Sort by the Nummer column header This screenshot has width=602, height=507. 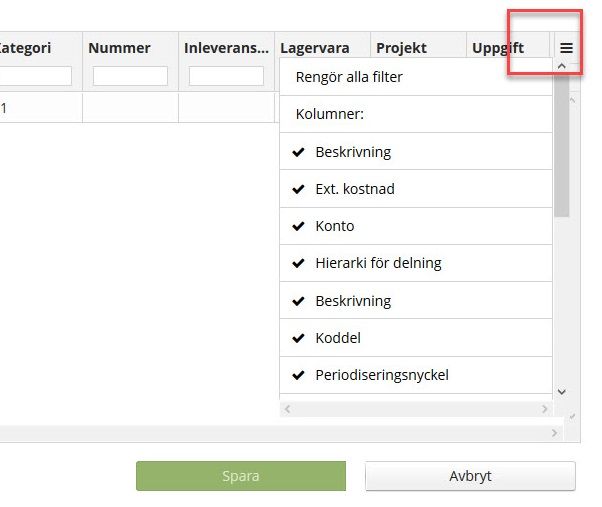click(x=119, y=48)
